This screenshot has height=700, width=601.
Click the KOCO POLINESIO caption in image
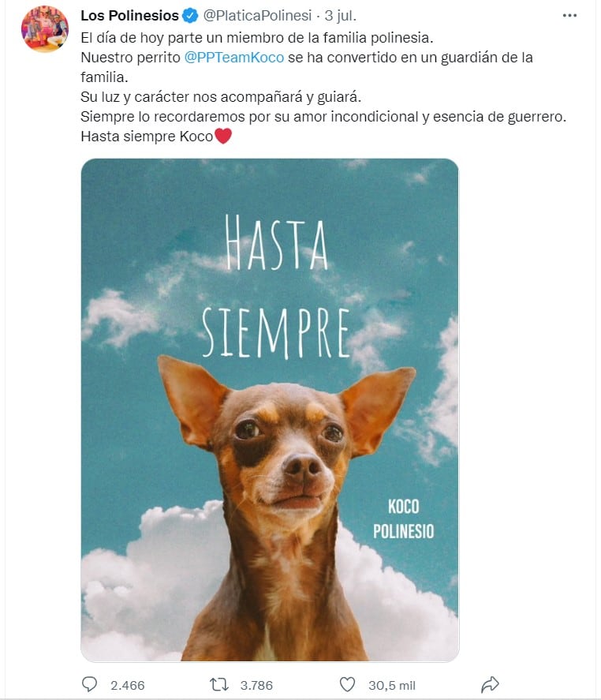pyautogui.click(x=404, y=519)
